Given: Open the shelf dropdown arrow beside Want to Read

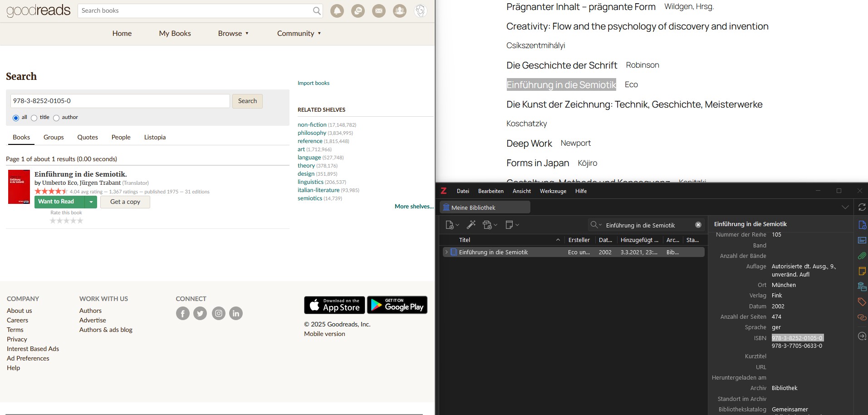Looking at the screenshot, I should [x=91, y=202].
